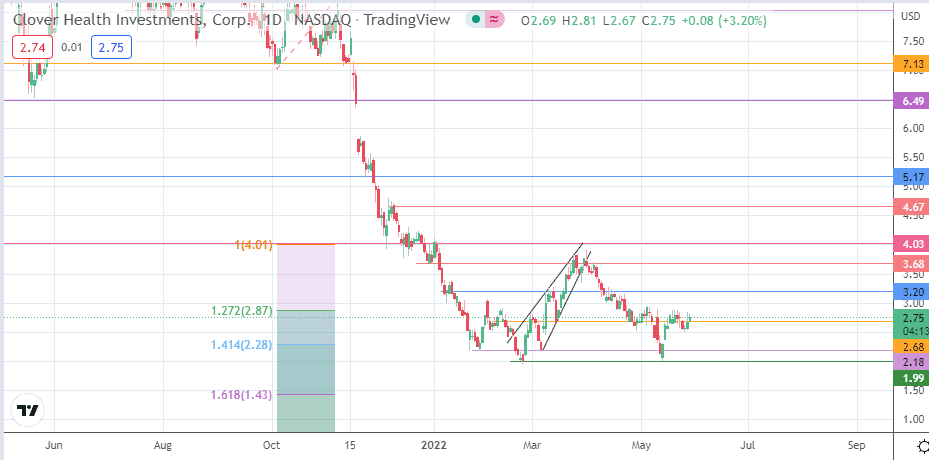The image size is (929, 460).
Task: Click the Mar date on time axis
Action: pyautogui.click(x=532, y=445)
